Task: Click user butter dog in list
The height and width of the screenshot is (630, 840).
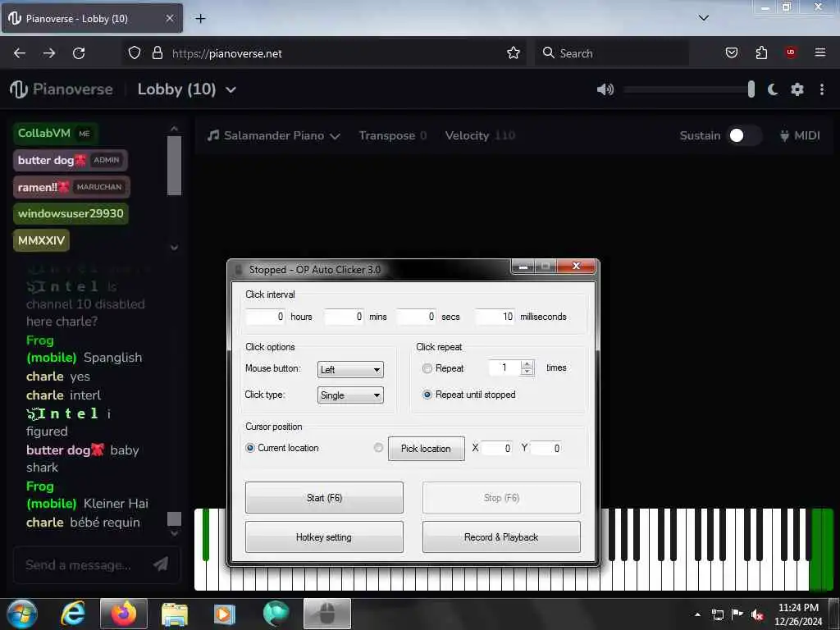Action: tap(71, 160)
